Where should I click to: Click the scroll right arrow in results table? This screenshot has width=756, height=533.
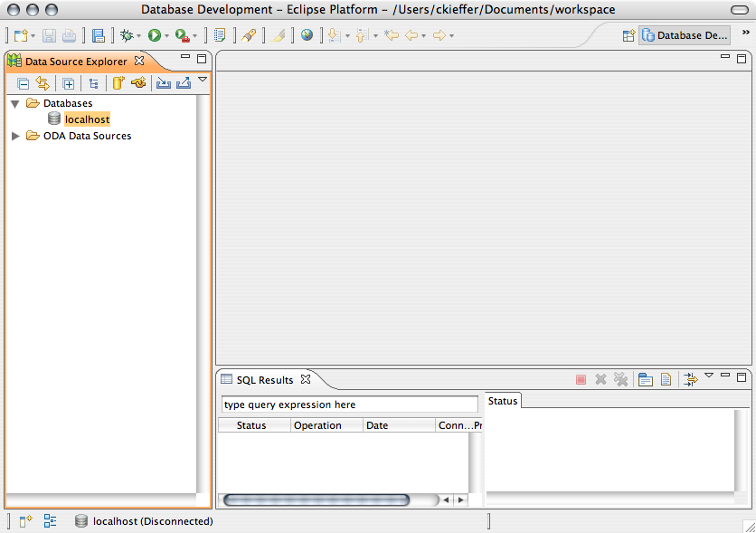pos(461,500)
